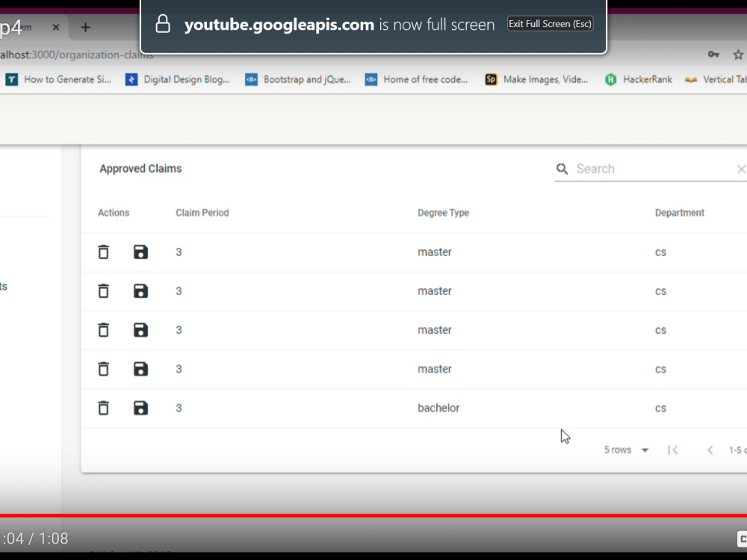
Task: Click the browser address bar URL
Action: [x=77, y=55]
